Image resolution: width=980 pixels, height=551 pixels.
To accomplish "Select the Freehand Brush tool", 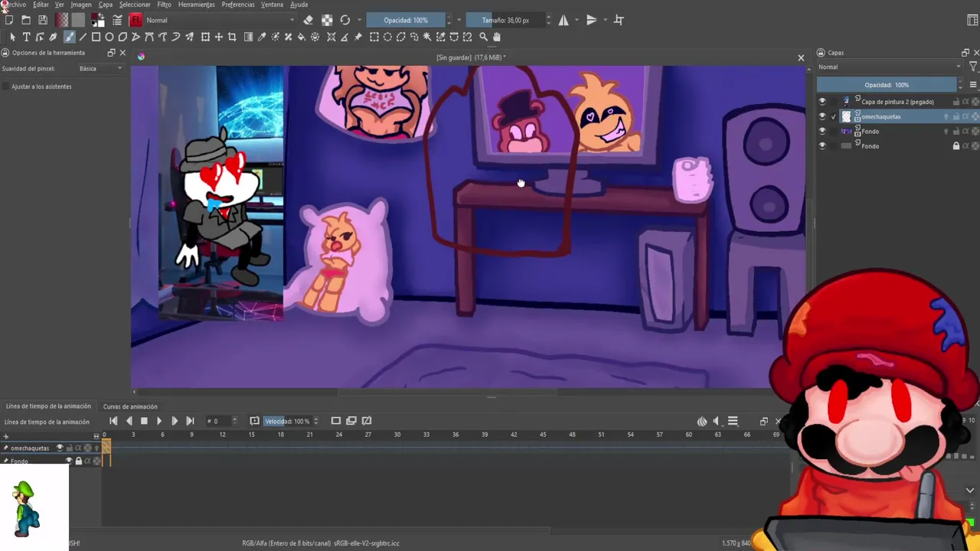I will [69, 37].
